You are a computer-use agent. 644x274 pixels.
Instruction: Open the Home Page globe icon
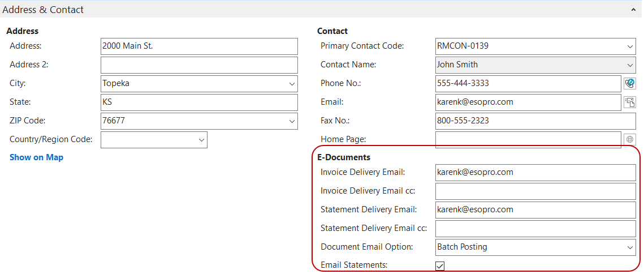point(630,139)
